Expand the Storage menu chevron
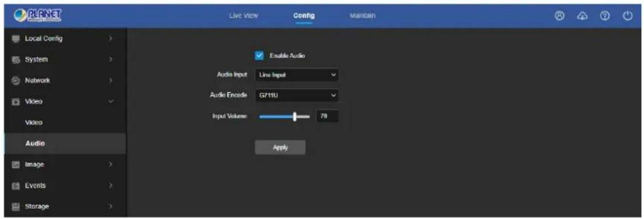The image size is (644, 219). [x=111, y=206]
